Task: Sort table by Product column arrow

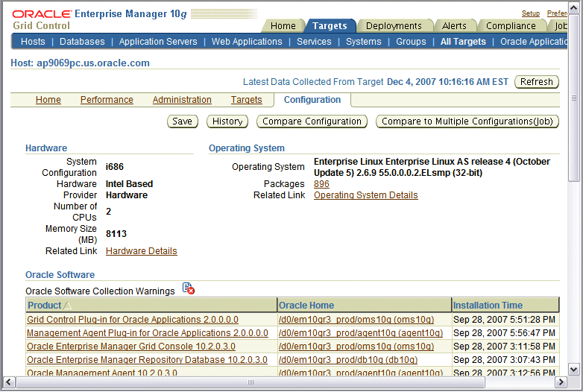Action: click(67, 306)
